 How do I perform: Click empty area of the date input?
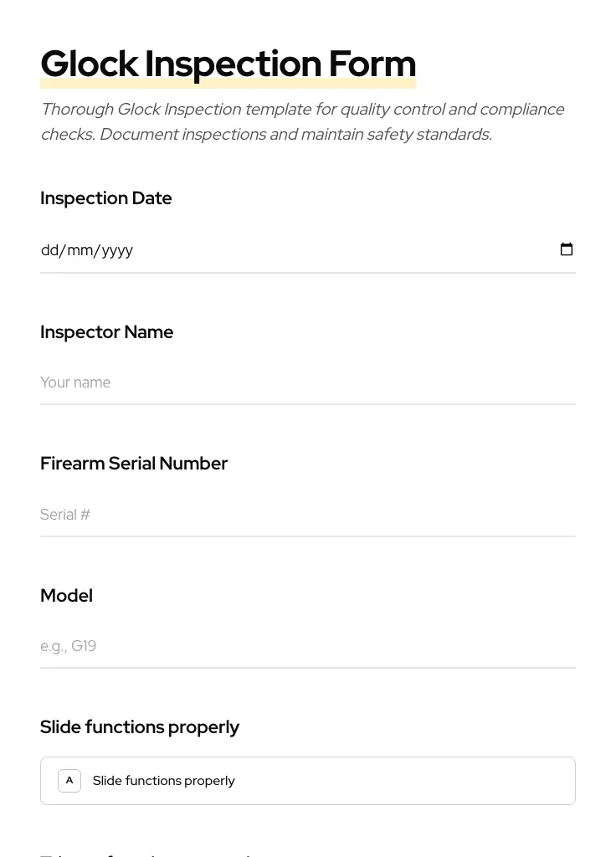tap(335, 250)
